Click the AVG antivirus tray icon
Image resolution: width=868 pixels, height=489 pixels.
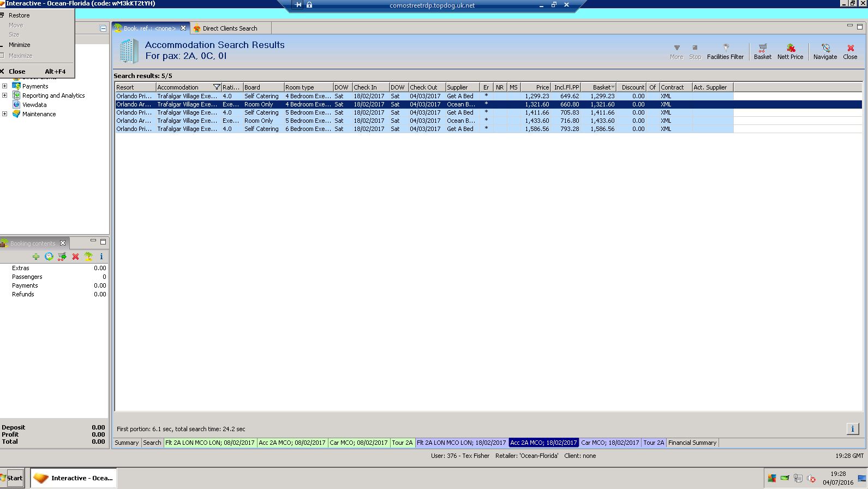(772, 479)
